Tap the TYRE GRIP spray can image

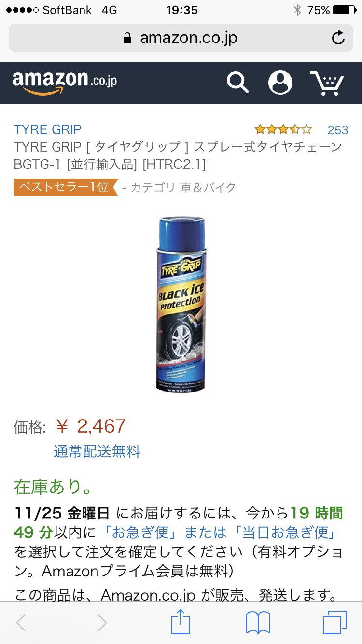[181, 304]
